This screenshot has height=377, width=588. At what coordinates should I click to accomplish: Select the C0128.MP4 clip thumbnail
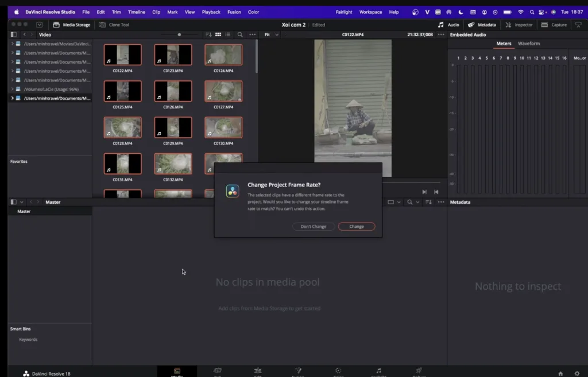(123, 127)
